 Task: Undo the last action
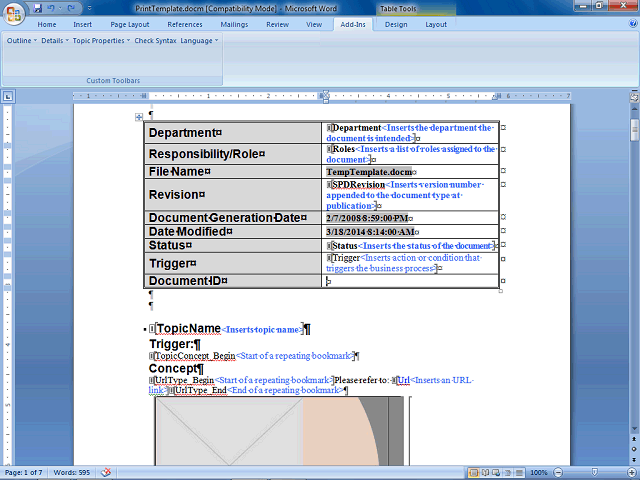pyautogui.click(x=51, y=8)
